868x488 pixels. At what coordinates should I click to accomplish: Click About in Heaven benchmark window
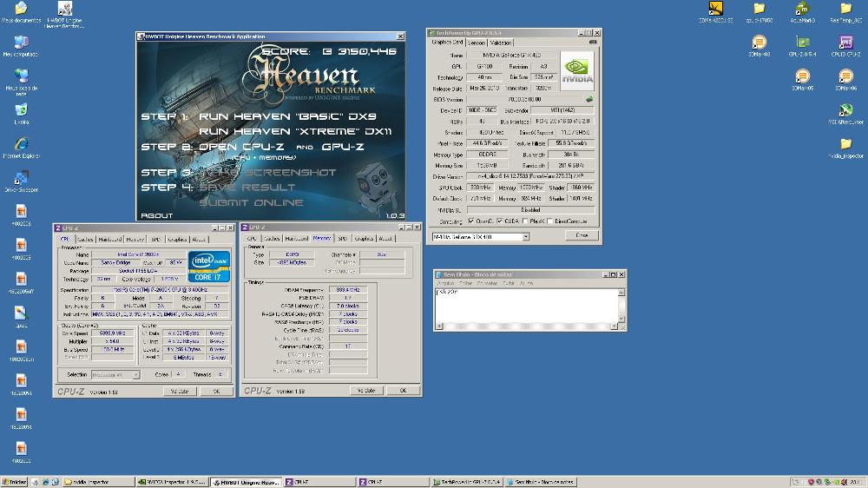click(156, 215)
